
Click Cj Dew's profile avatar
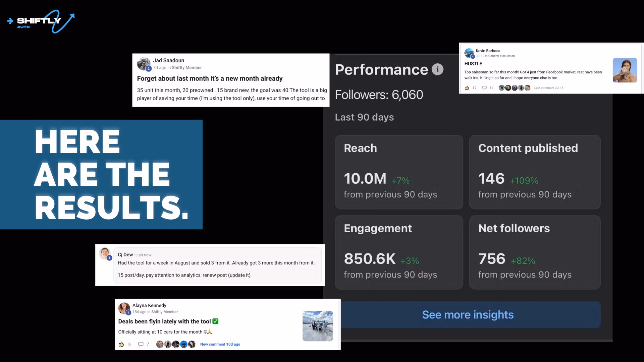[105, 253]
